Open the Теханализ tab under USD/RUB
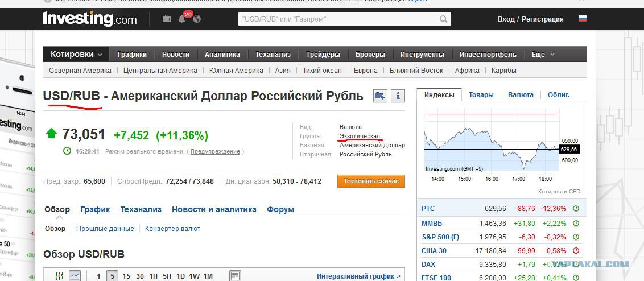The width and height of the screenshot is (644, 281). [141, 209]
